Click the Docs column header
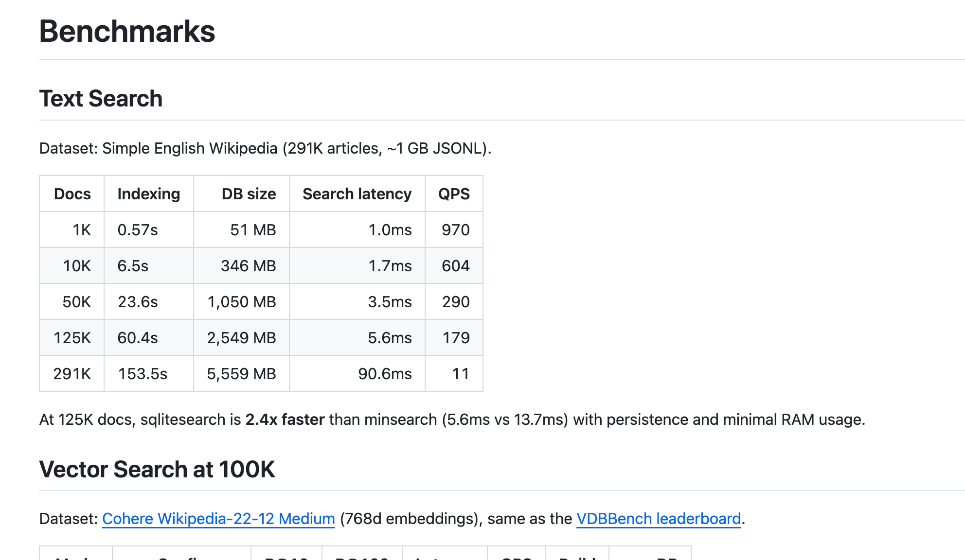Viewport: 965px width, 560px height. pyautogui.click(x=72, y=194)
